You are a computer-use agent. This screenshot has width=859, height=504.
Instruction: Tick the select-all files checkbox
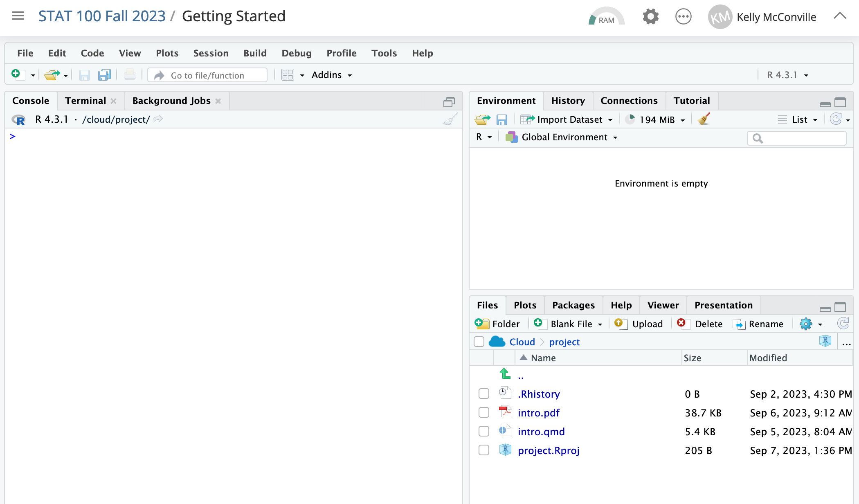(479, 342)
